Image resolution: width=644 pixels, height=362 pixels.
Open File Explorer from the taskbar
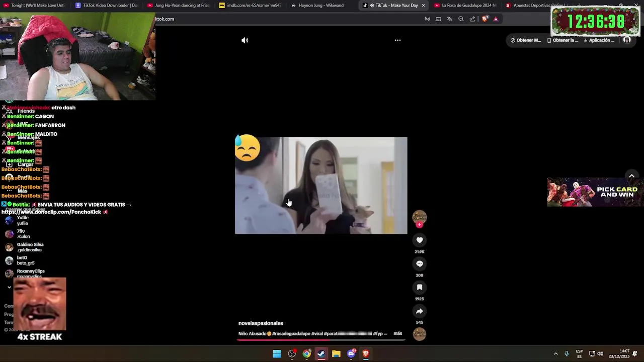point(336,354)
